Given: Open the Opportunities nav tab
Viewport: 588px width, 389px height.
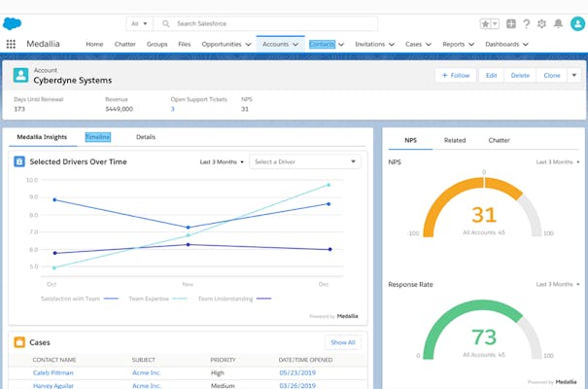Looking at the screenshot, I should (222, 45).
